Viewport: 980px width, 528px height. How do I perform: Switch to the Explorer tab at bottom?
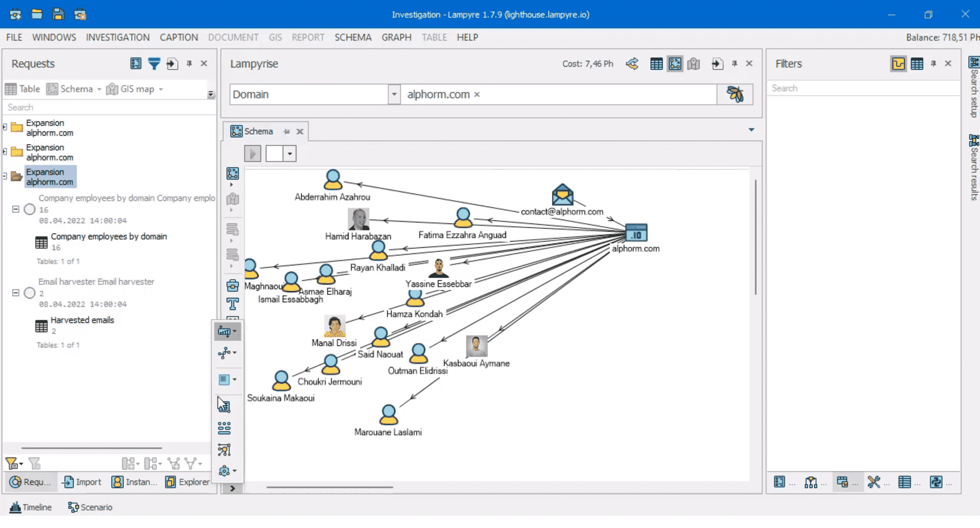coord(188,482)
